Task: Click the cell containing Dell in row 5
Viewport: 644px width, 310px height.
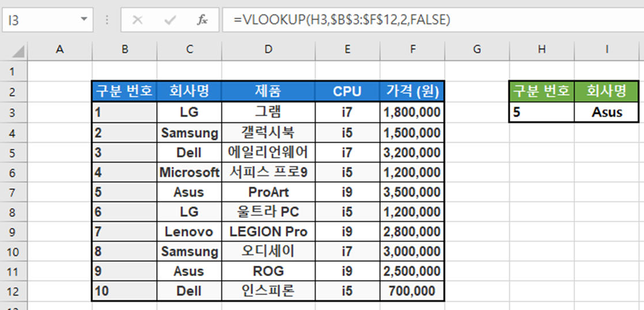Action: tap(190, 152)
